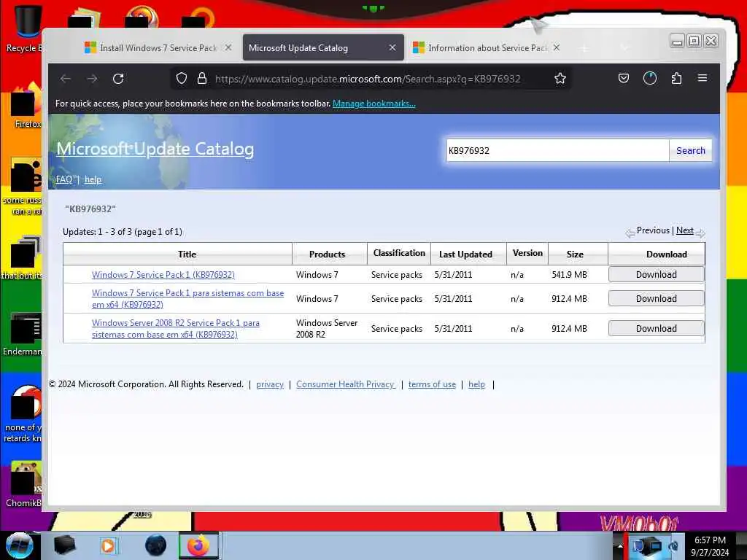Select "that but its" desktop icon

[x=23, y=258]
